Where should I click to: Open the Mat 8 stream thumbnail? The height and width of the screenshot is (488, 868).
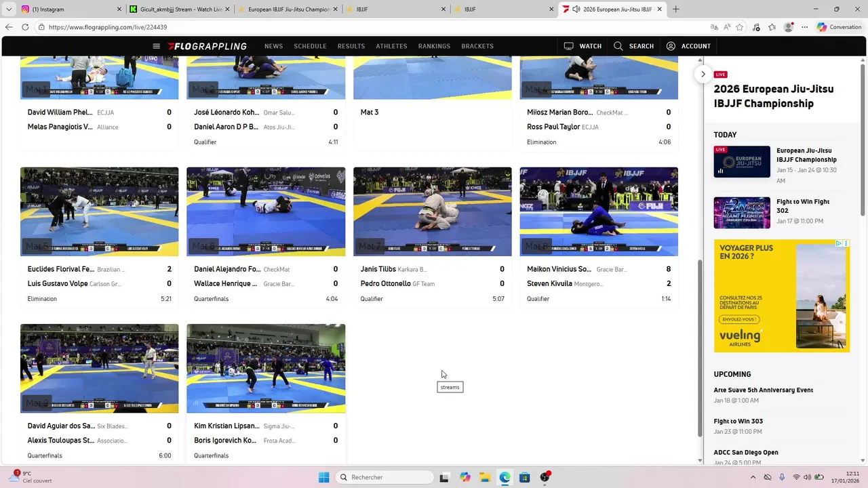599,211
